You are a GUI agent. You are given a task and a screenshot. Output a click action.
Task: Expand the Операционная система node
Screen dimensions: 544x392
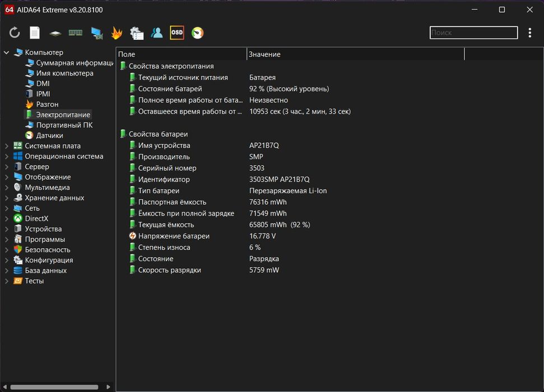tap(6, 156)
